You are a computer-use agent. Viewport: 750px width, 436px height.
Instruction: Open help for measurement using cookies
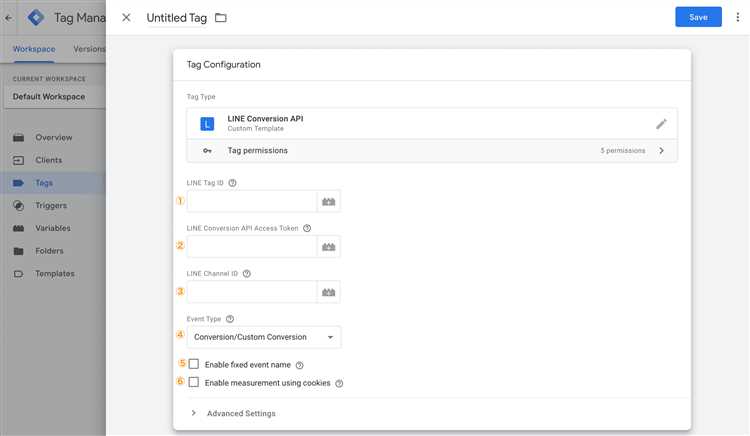tap(339, 383)
